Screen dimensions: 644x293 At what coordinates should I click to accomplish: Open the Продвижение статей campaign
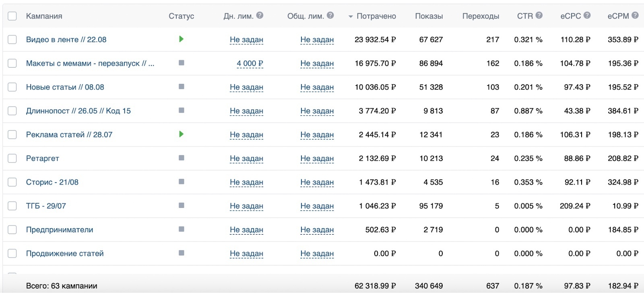(x=65, y=254)
